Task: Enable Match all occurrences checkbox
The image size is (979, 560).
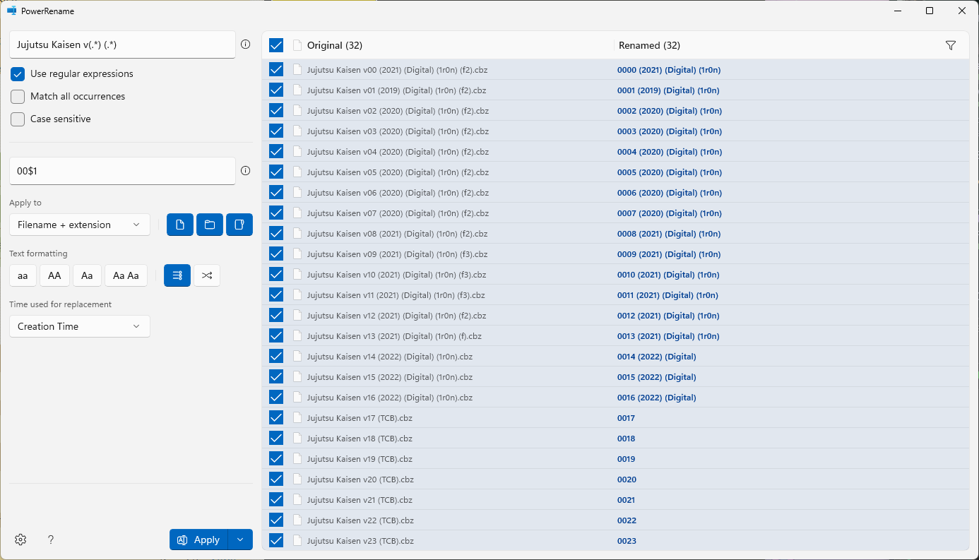Action: [18, 97]
